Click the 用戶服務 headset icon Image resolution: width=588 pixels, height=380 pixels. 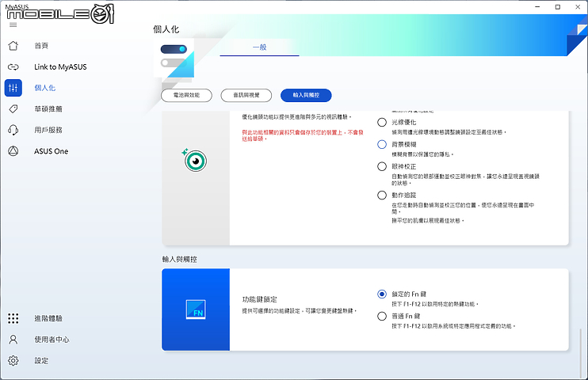pos(13,130)
